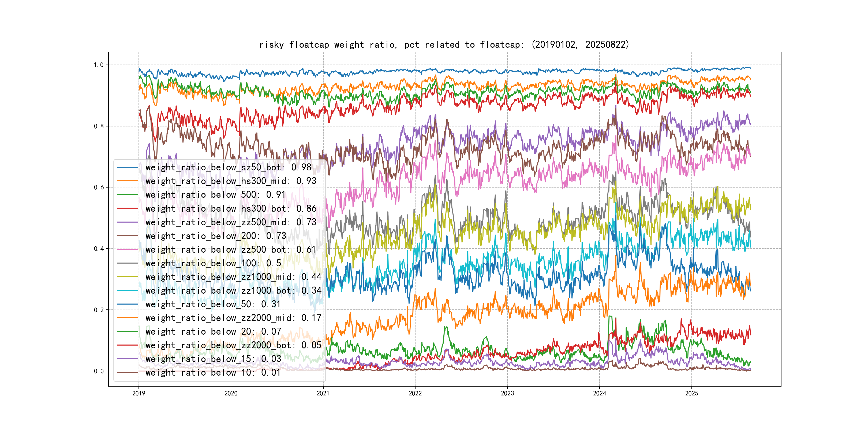
Task: Click the 2025 x-axis tick label
Action: 691,393
